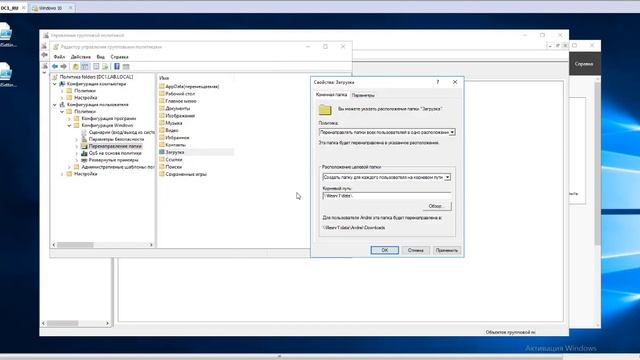Click the tree pane horizontal scrollbar thumb
The height and width of the screenshot is (360, 640).
pyautogui.click(x=75, y=245)
